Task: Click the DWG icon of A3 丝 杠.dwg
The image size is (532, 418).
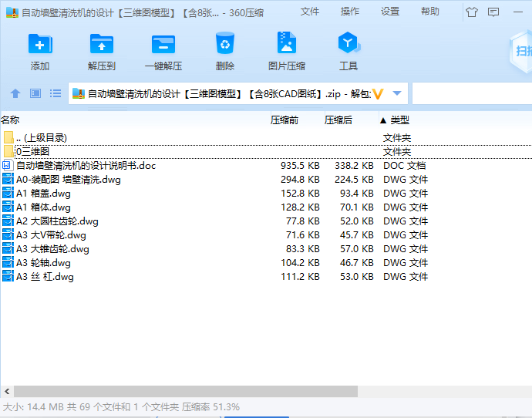Action: (x=8, y=277)
